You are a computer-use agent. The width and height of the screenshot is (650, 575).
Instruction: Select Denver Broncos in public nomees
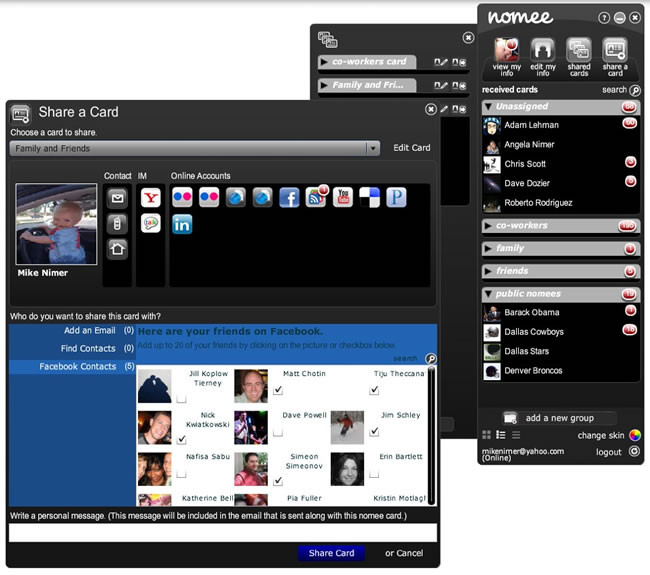(560, 371)
